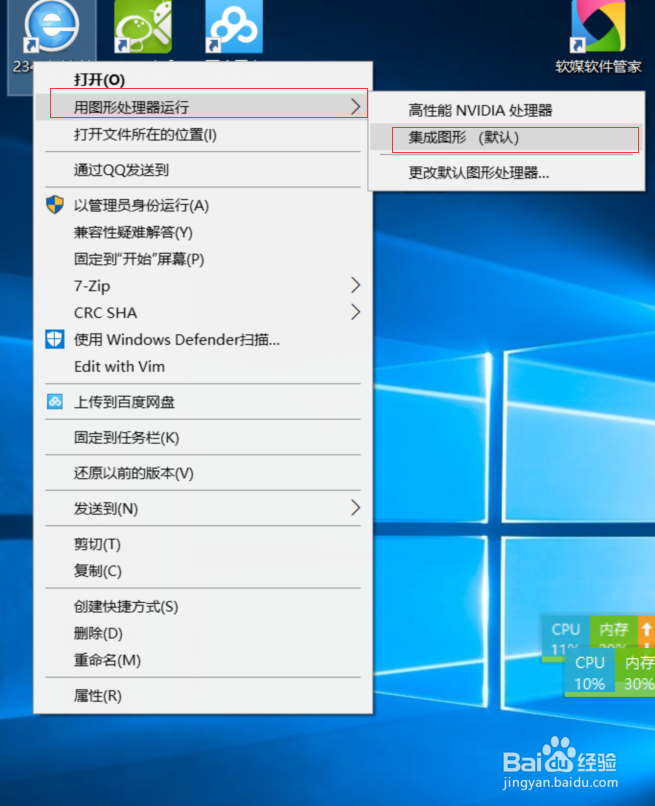The image size is (655, 806).
Task: Select 复制(C) in context menu
Action: pyautogui.click(x=203, y=571)
